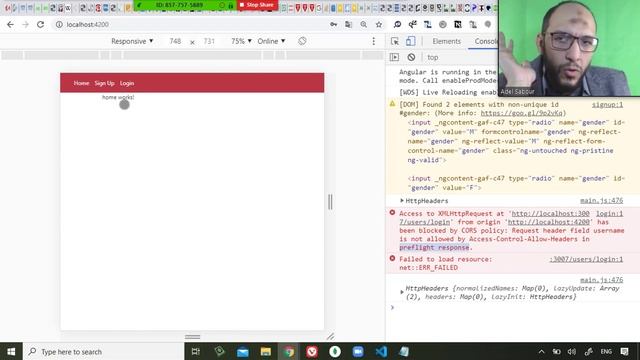Open Vivaldi browser from the taskbar
640x360 pixels.
coord(312,351)
